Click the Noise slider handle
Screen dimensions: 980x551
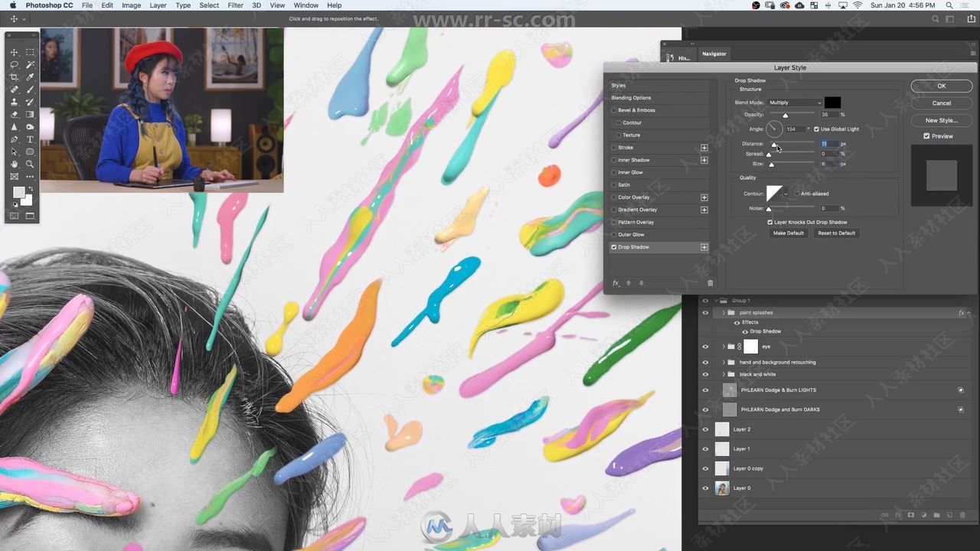coord(769,209)
